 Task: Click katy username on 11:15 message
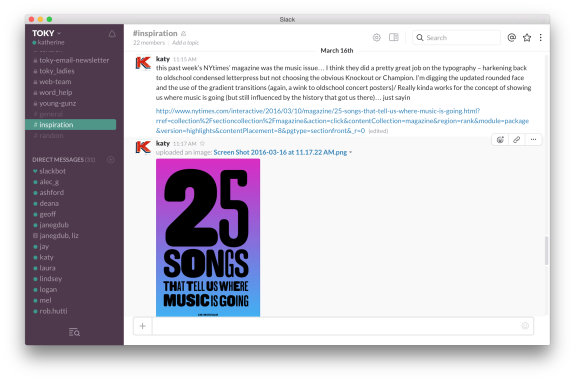163,59
